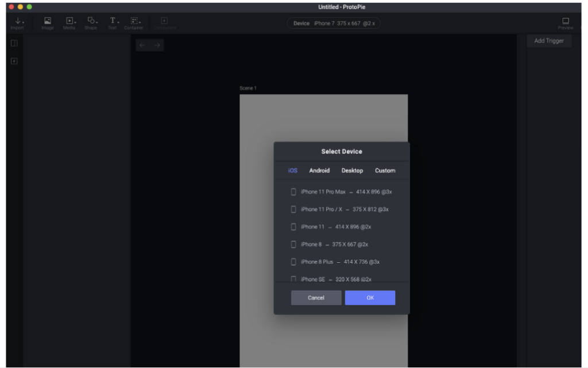Screen dimensions: 588x368
Task: Choose the Text tool
Action: [113, 23]
